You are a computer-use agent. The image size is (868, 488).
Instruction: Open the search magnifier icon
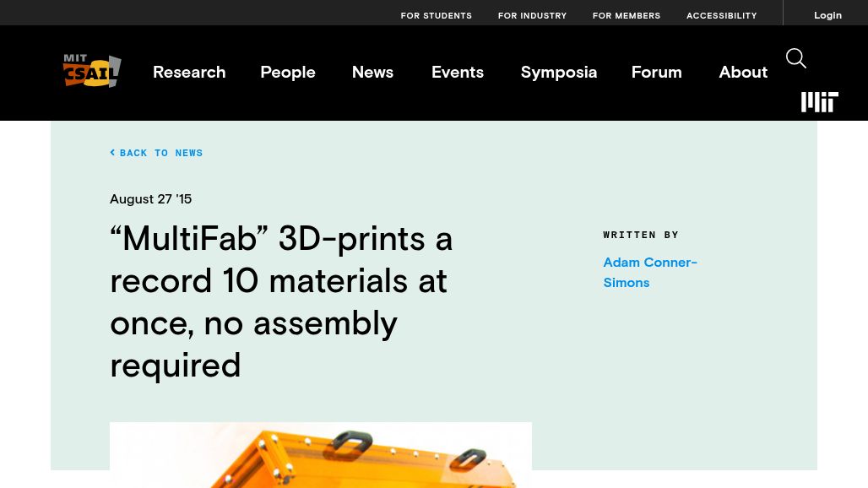[x=796, y=58]
